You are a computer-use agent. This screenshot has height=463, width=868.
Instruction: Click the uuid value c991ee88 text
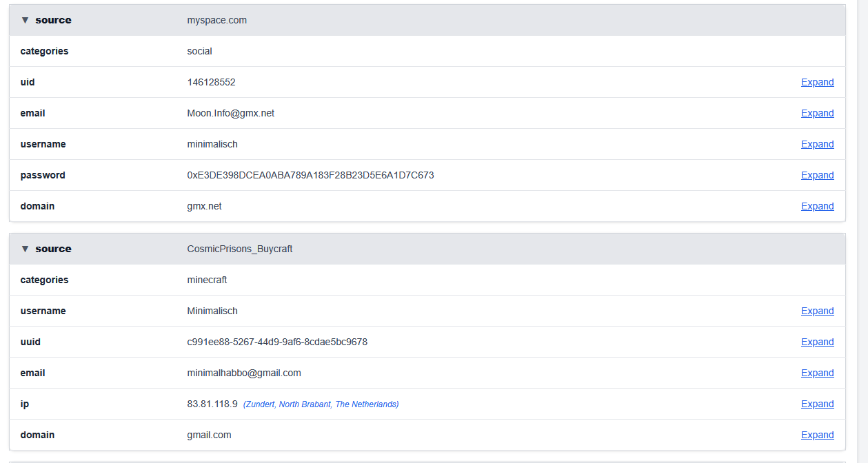pos(277,342)
